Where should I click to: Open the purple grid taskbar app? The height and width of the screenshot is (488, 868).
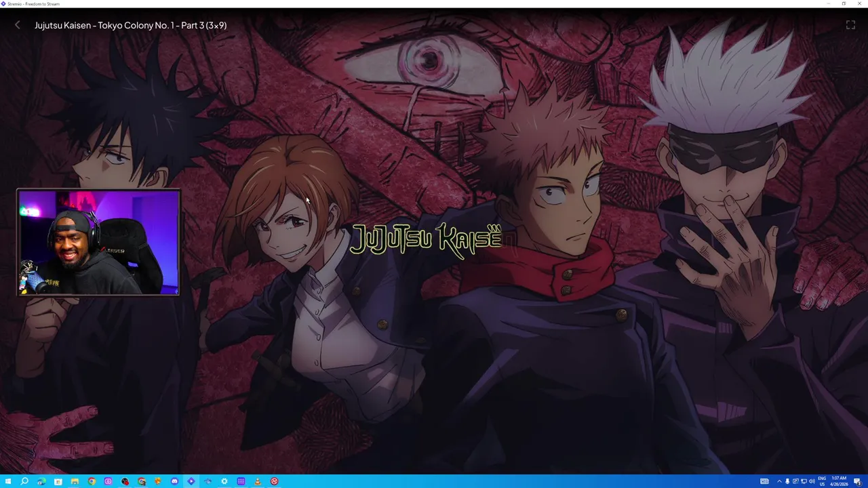241,481
